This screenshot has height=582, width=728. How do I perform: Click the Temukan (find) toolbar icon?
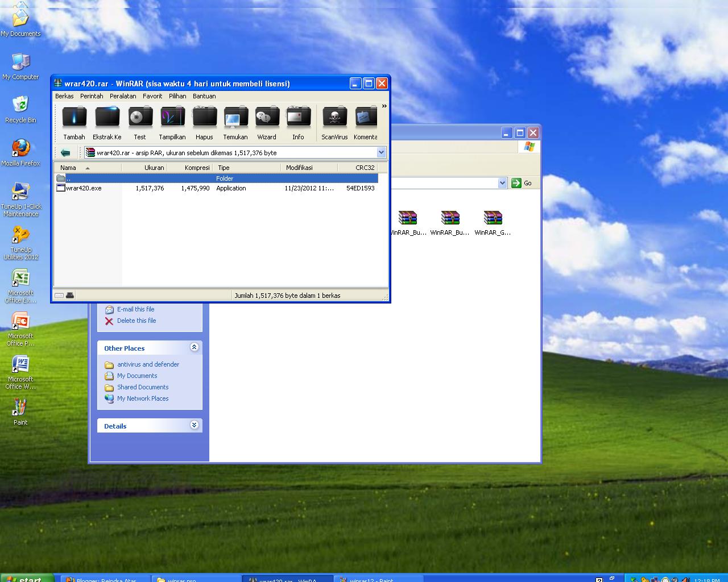click(x=235, y=123)
